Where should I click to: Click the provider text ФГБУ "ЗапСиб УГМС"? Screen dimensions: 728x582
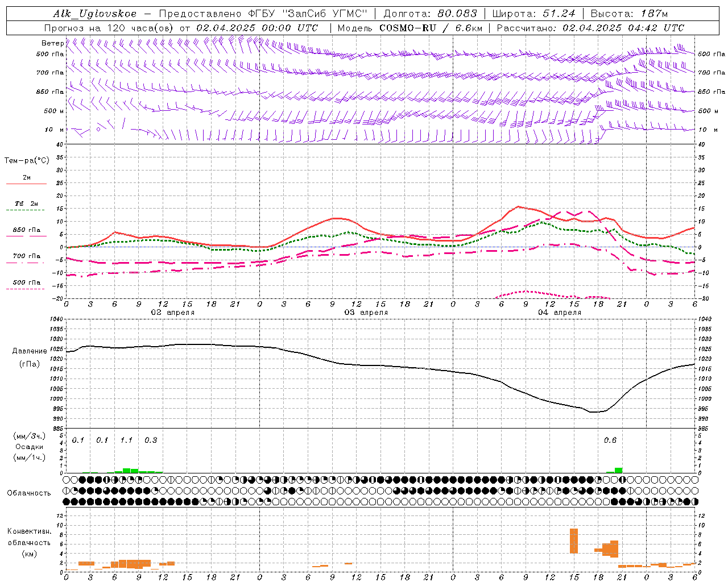[308, 14]
